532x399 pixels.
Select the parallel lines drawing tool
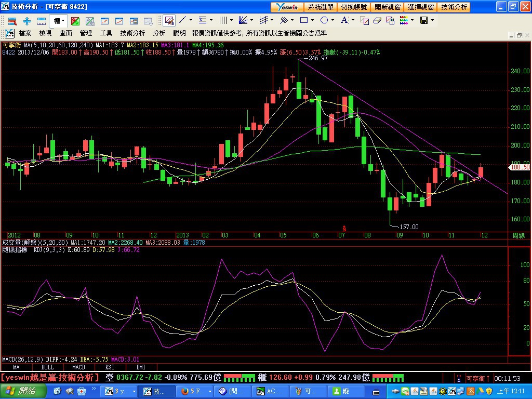tap(284, 20)
